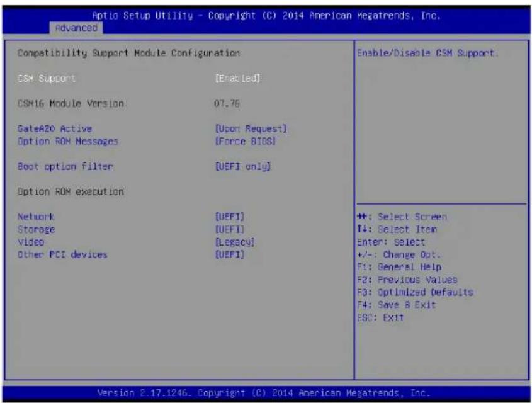
Task: Open the [Upon Request] value
Action: coord(251,128)
